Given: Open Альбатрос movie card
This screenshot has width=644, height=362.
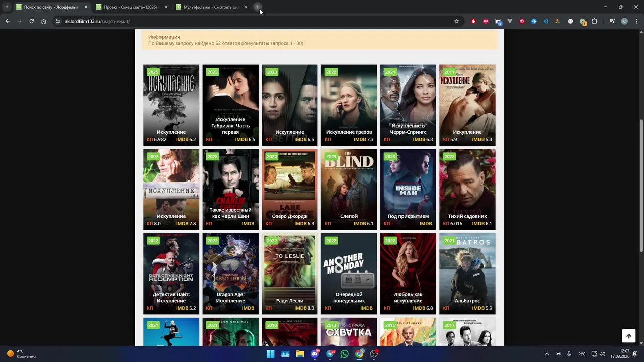Looking at the screenshot, I should pyautogui.click(x=467, y=274).
